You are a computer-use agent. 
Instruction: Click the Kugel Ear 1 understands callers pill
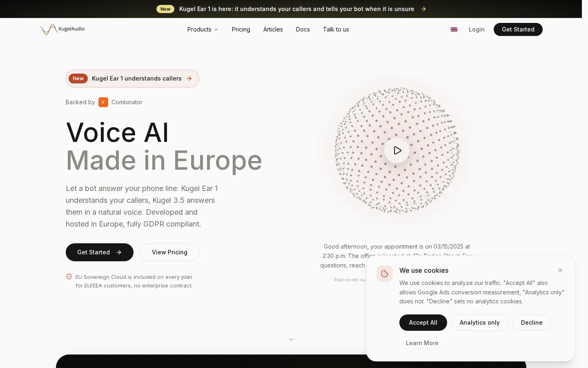point(132,79)
